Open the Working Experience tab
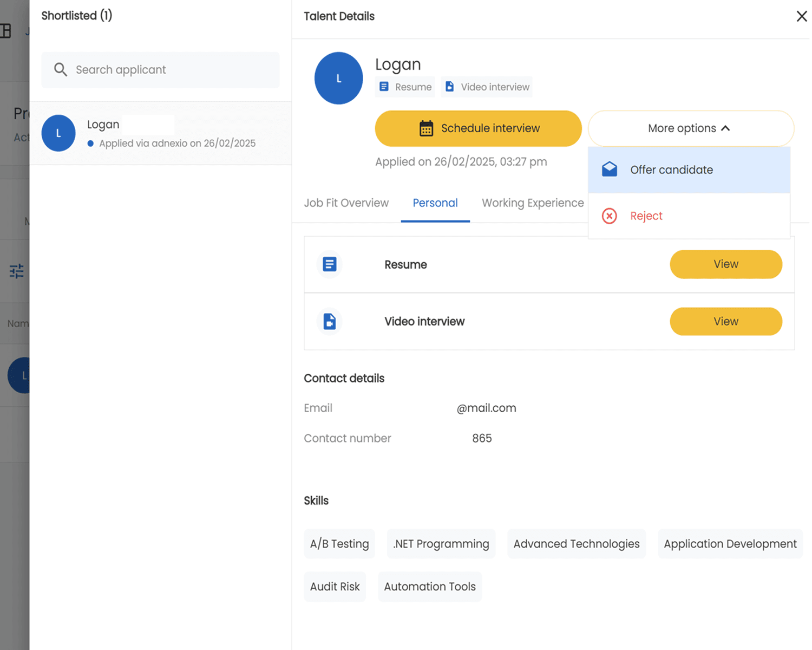This screenshot has width=812, height=650. (532, 203)
